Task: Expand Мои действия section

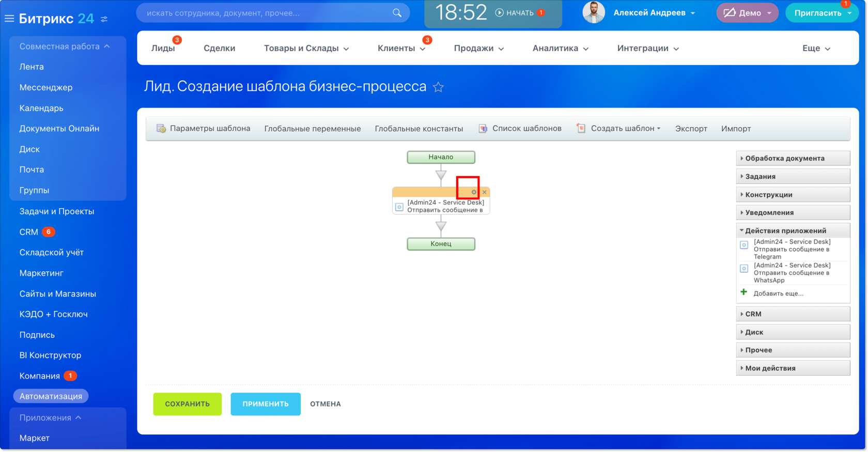Action: tap(793, 368)
